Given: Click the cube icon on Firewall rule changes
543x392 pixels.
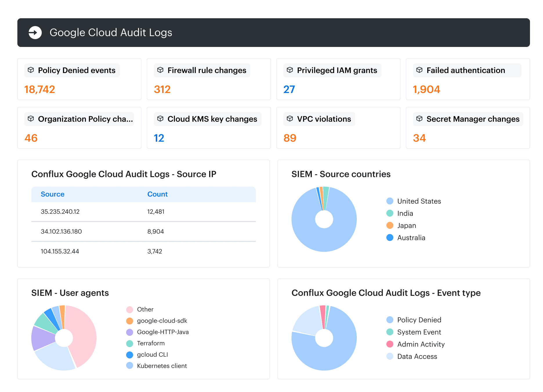Looking at the screenshot, I should tap(160, 70).
